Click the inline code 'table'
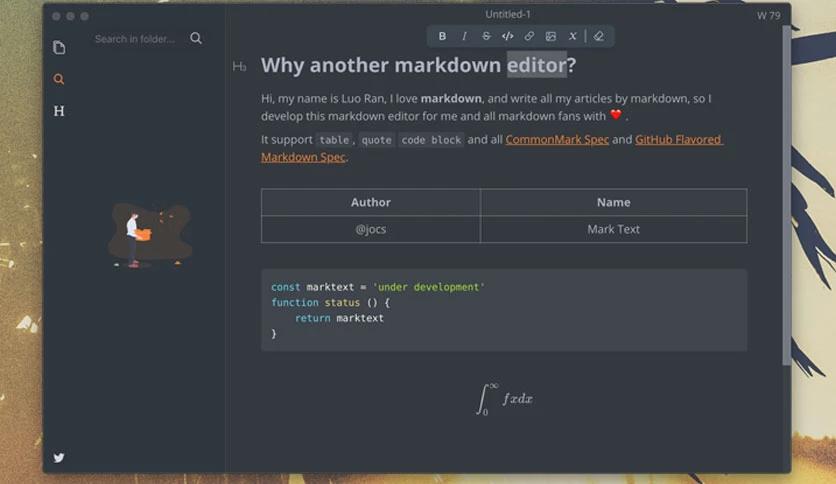Screen dimensions: 836x484 tap(334, 140)
